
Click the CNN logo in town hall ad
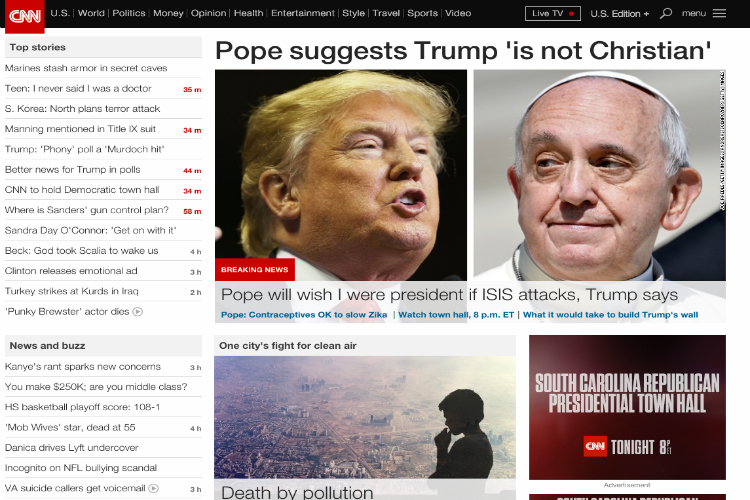(595, 446)
